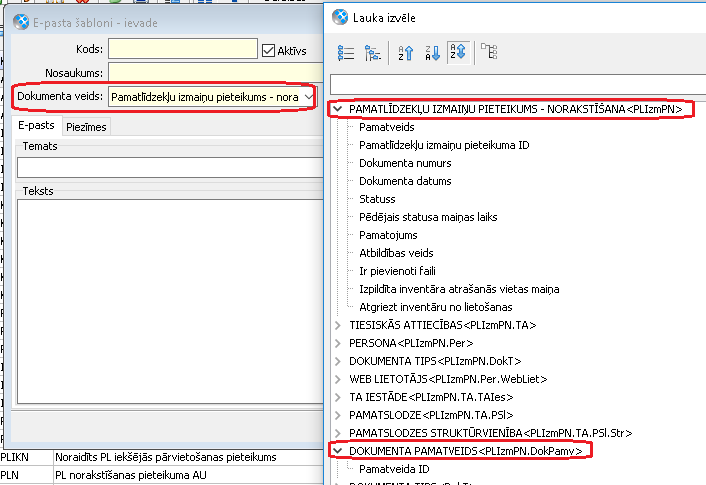Select the Pamatojums field

click(388, 235)
